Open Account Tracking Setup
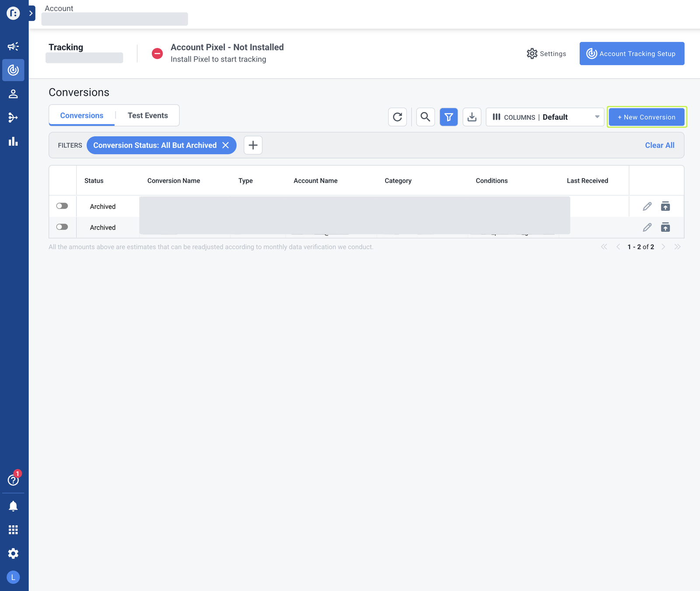Viewport: 700px width, 591px height. coord(632,53)
